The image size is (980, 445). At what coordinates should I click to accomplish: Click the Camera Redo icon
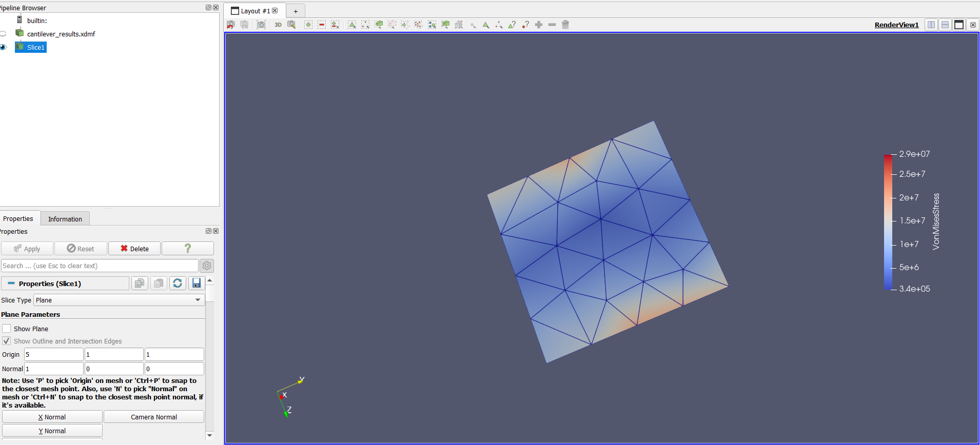(x=244, y=25)
